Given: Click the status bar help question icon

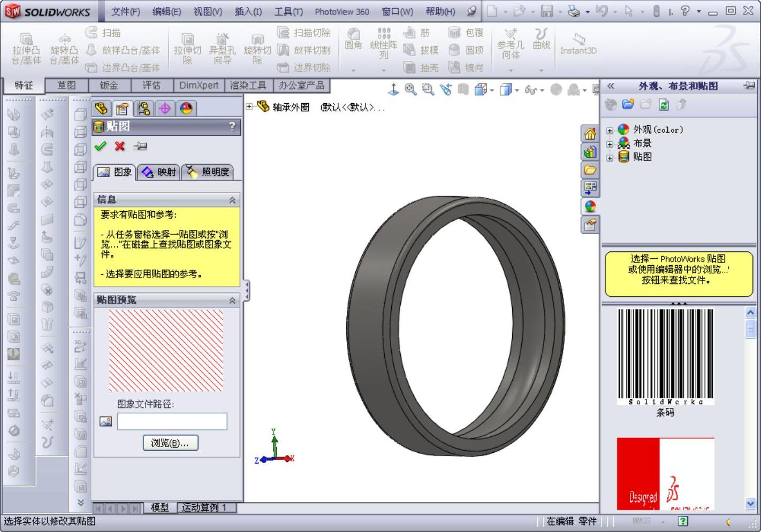Looking at the screenshot, I should coord(683,521).
